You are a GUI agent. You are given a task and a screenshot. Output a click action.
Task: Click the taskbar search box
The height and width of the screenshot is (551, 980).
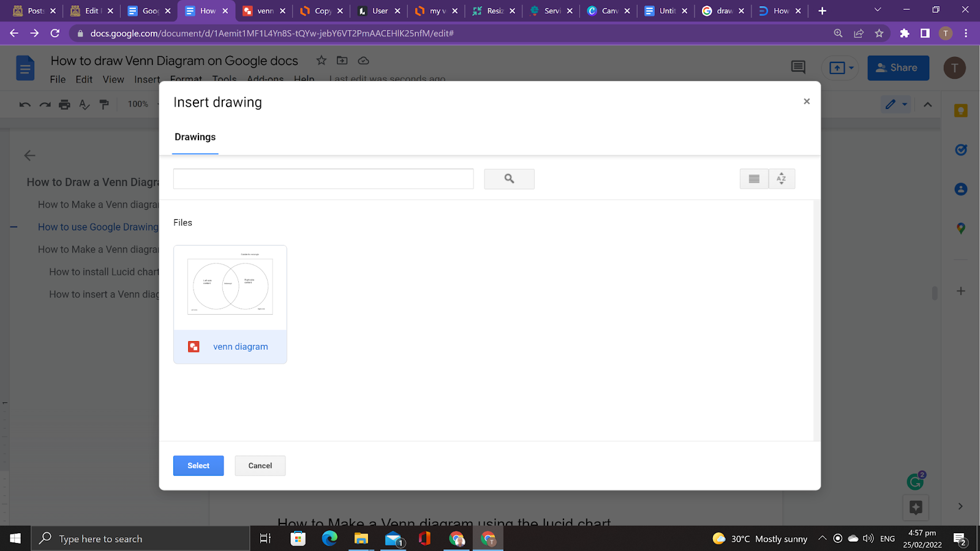point(140,539)
